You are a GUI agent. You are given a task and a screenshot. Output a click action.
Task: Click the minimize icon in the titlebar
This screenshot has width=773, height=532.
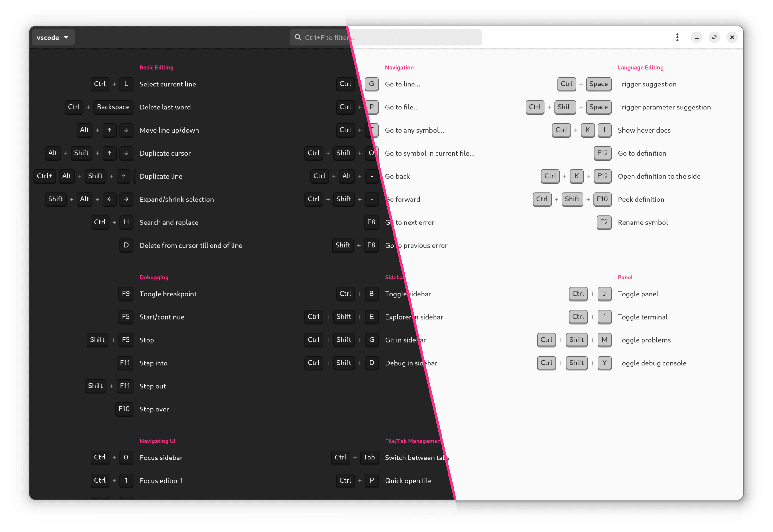(696, 37)
